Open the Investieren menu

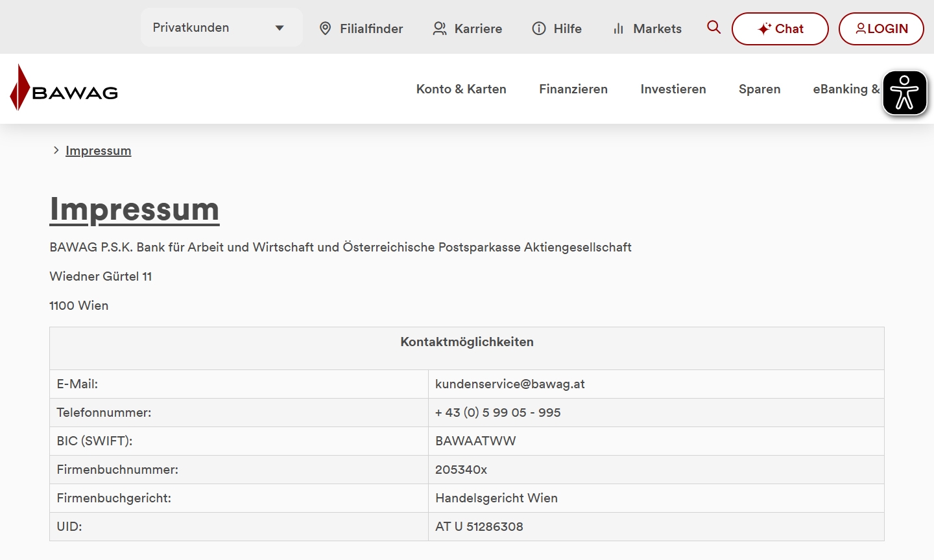click(673, 89)
